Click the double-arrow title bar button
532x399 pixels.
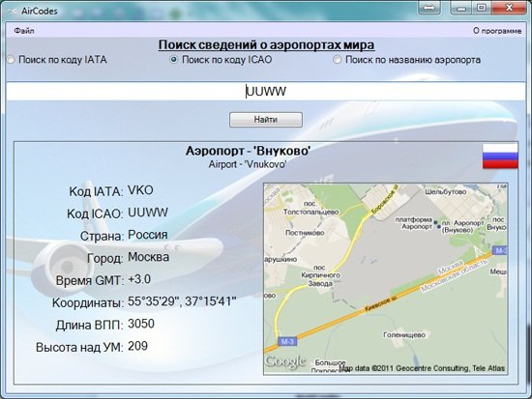click(x=429, y=8)
